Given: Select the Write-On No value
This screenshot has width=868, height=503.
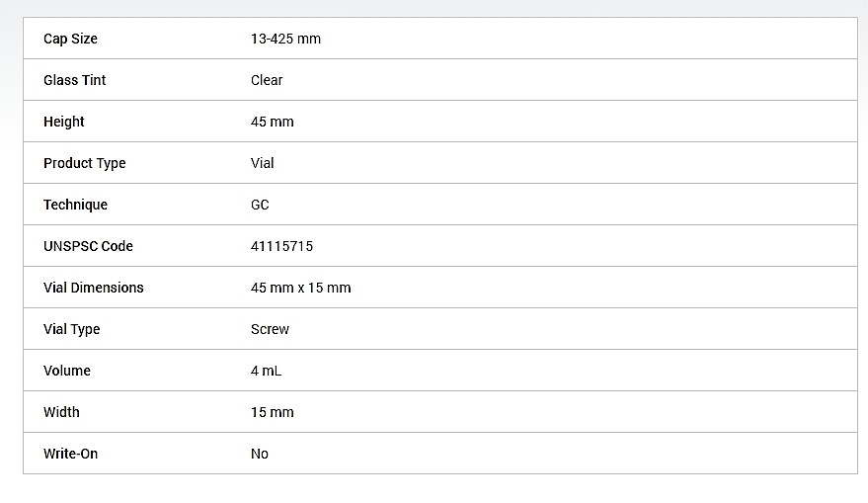Looking at the screenshot, I should coord(260,454).
